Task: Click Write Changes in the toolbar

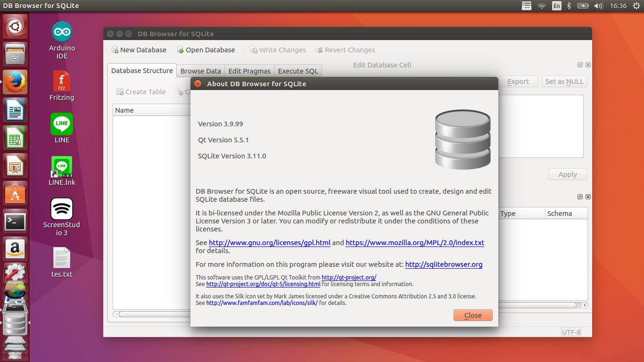Action: pyautogui.click(x=278, y=50)
